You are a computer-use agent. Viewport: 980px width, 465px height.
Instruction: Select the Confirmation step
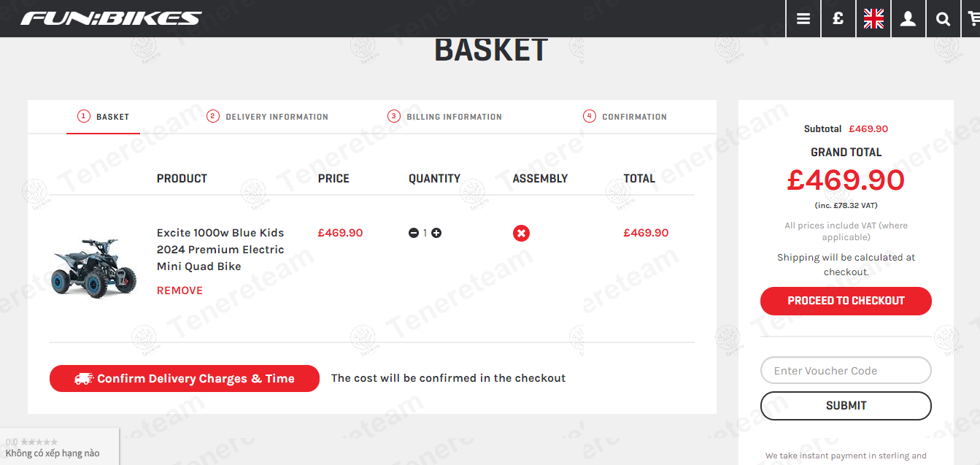pyautogui.click(x=625, y=117)
